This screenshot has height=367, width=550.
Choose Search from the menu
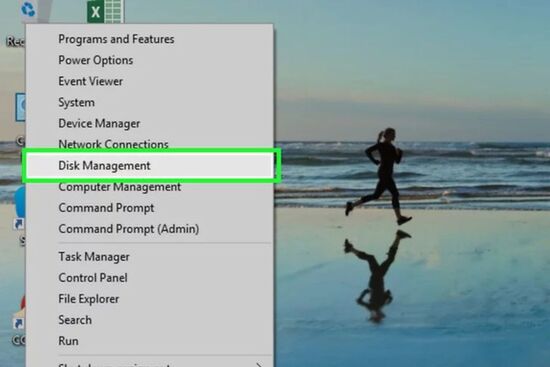click(149, 320)
